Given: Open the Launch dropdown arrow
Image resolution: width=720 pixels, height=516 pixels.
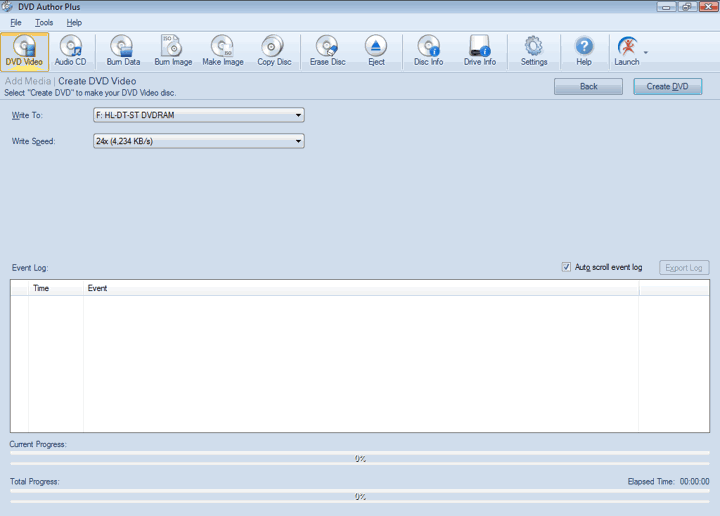Looking at the screenshot, I should pos(646,52).
